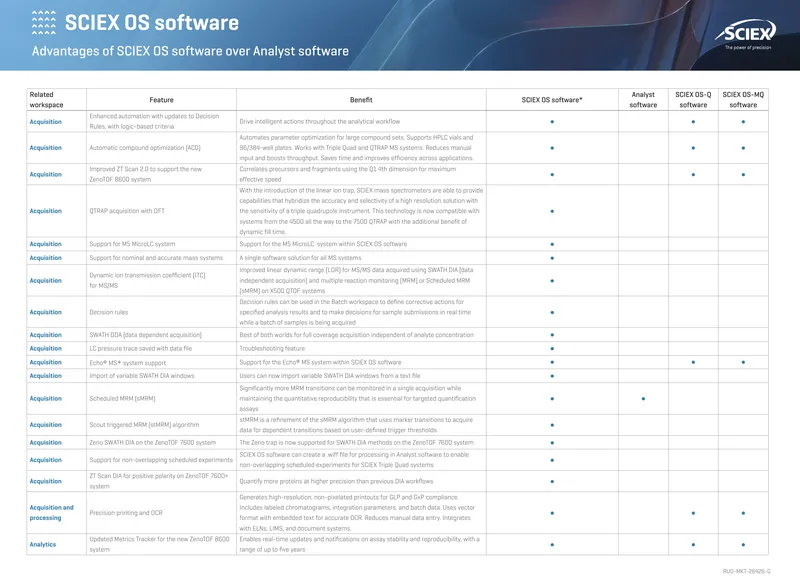This screenshot has width=800, height=586.
Task: Click the dotted grid icon beside the title
Action: coord(44,22)
